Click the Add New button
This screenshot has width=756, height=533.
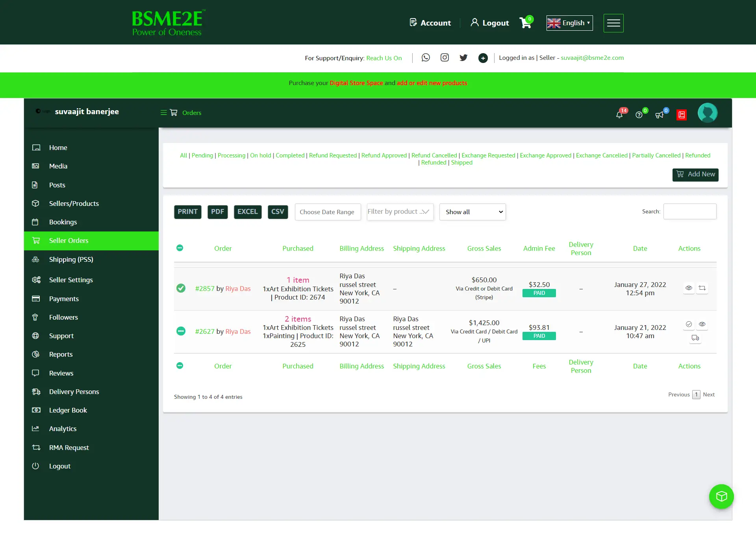pos(695,174)
